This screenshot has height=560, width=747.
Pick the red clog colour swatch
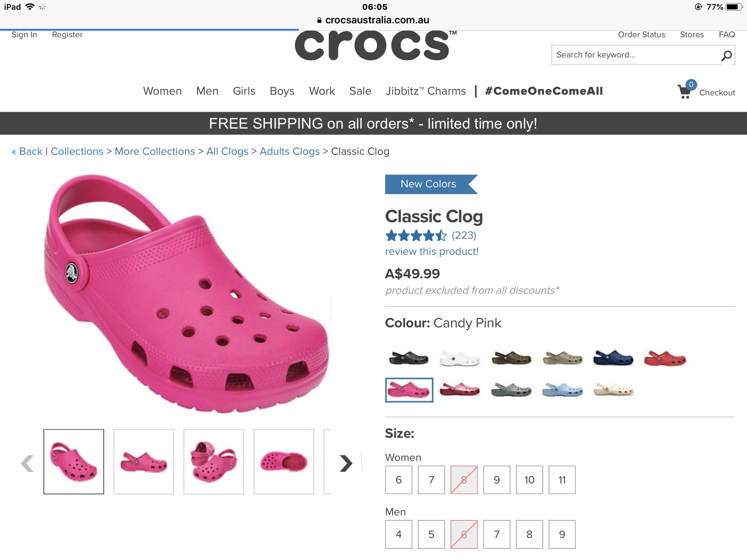(x=665, y=358)
